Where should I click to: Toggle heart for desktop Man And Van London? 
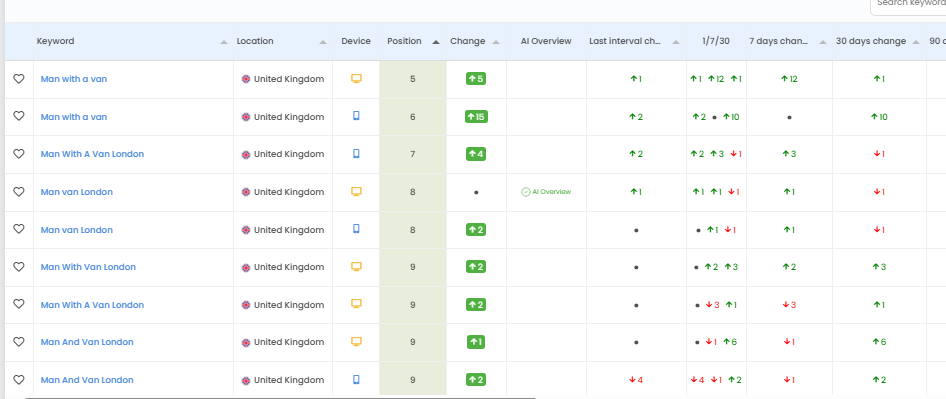pyautogui.click(x=19, y=342)
